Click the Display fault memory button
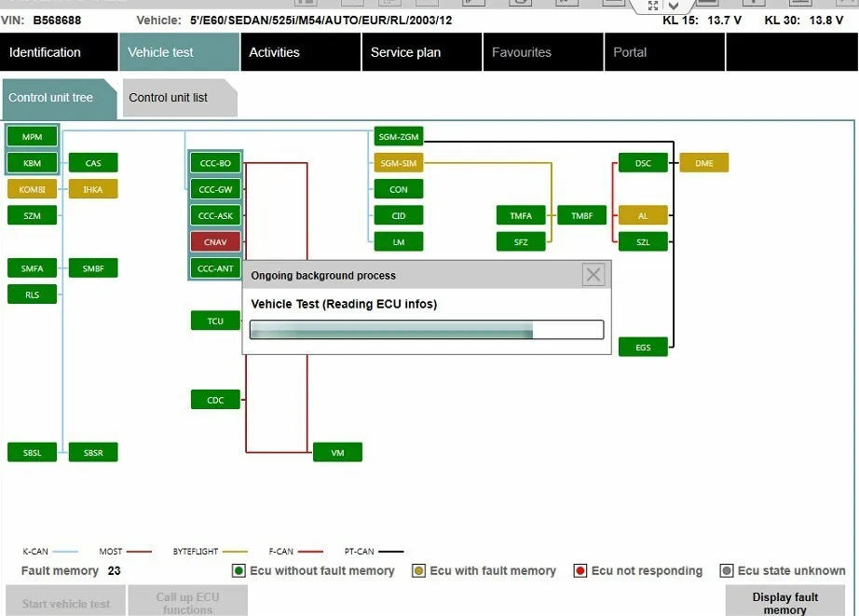The image size is (859, 616). (x=785, y=601)
